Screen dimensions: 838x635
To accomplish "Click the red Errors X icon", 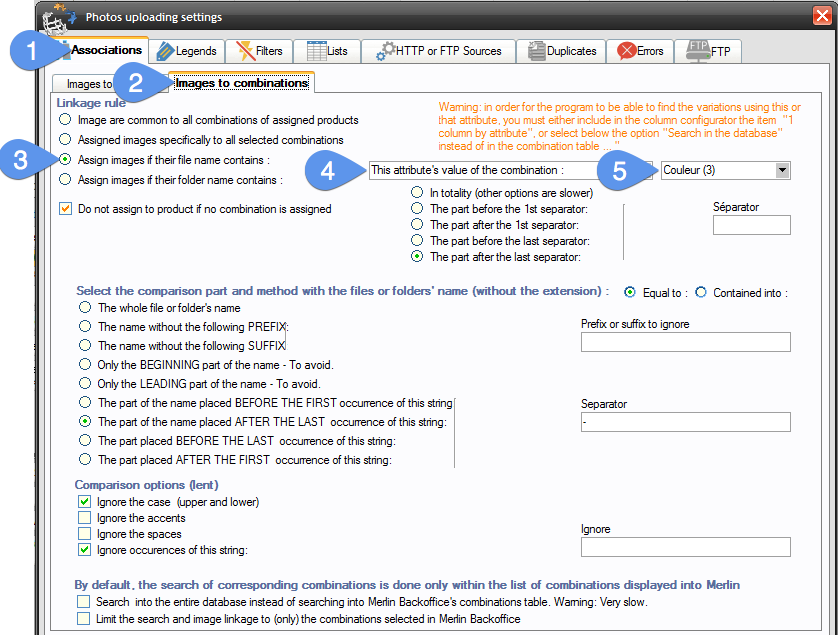I will [626, 51].
